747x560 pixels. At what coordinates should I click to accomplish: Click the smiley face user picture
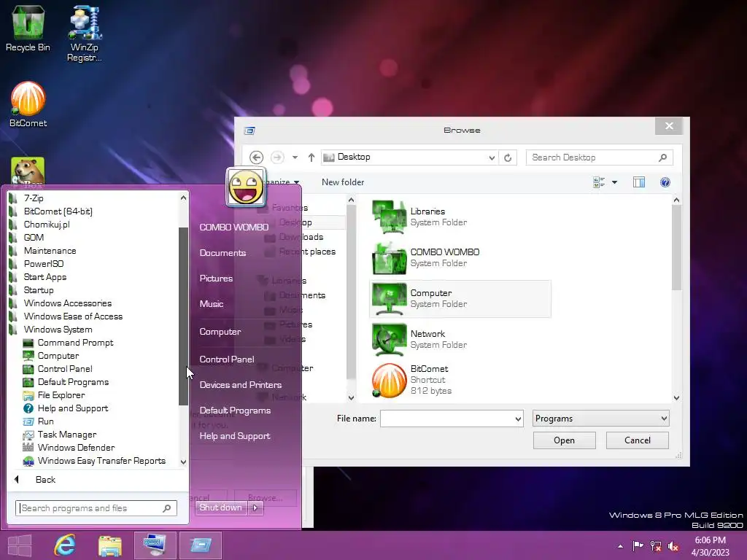(246, 187)
